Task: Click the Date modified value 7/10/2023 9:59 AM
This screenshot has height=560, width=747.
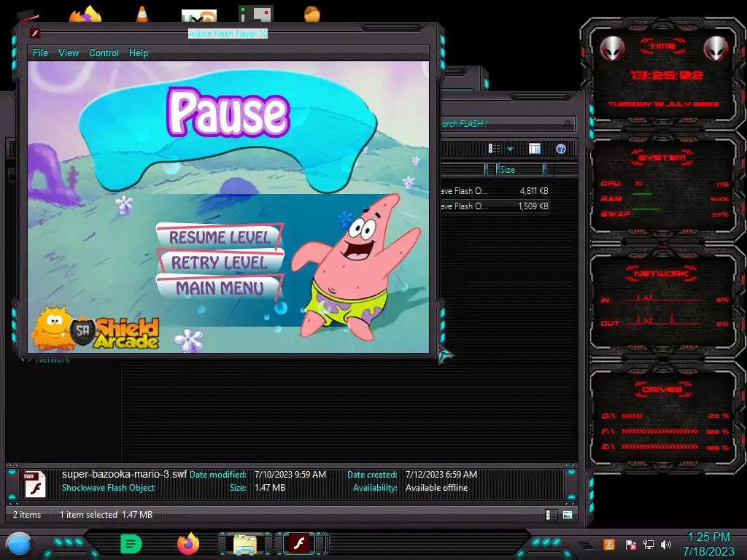Action: click(290, 474)
